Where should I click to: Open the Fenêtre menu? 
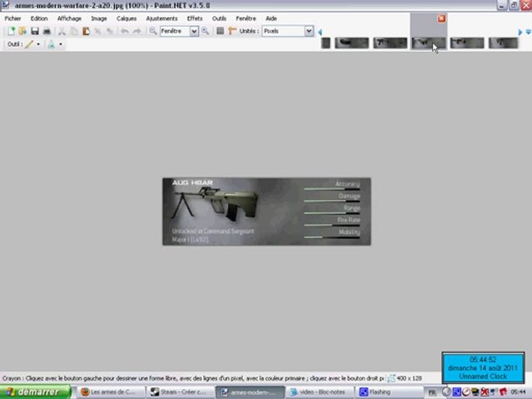[246, 18]
